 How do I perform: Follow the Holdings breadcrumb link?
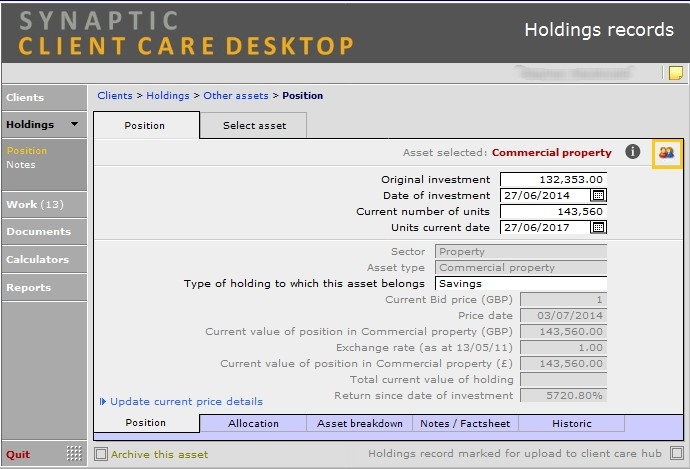coord(168,95)
